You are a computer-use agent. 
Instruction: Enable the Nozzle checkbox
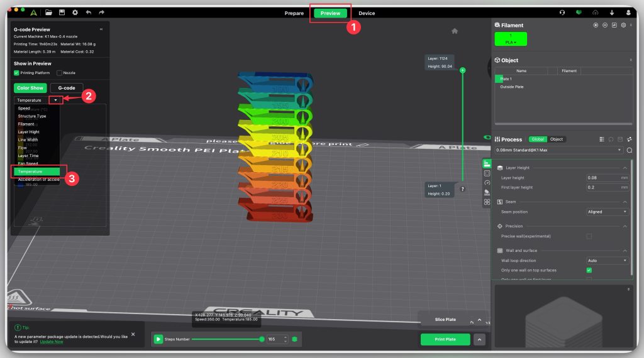(x=58, y=73)
